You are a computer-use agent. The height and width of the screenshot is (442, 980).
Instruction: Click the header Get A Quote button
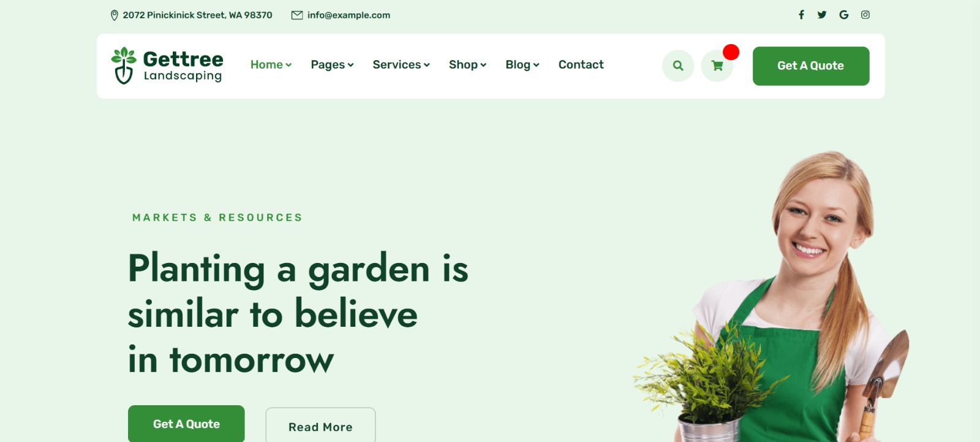pyautogui.click(x=811, y=66)
